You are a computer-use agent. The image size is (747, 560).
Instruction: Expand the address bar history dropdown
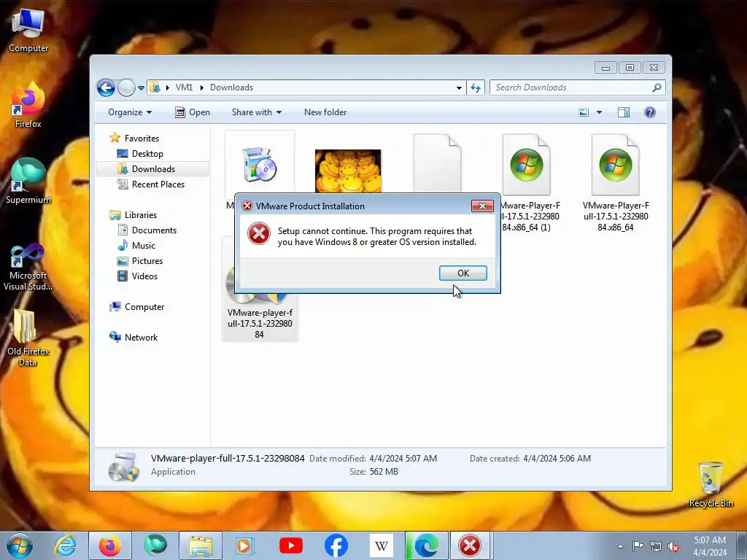point(459,88)
